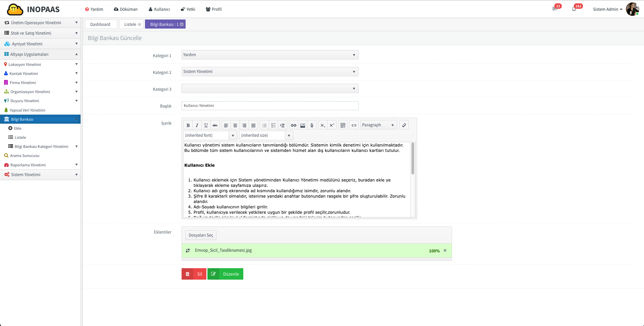Screen dimensions: 644x326
Task: Insert unordered bullet list
Action: point(264,125)
